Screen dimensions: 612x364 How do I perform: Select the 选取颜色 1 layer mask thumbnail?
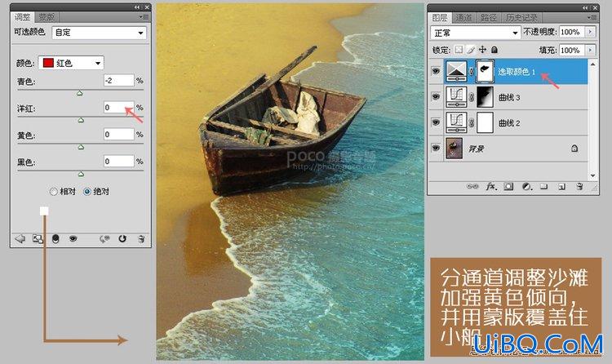[x=486, y=72]
